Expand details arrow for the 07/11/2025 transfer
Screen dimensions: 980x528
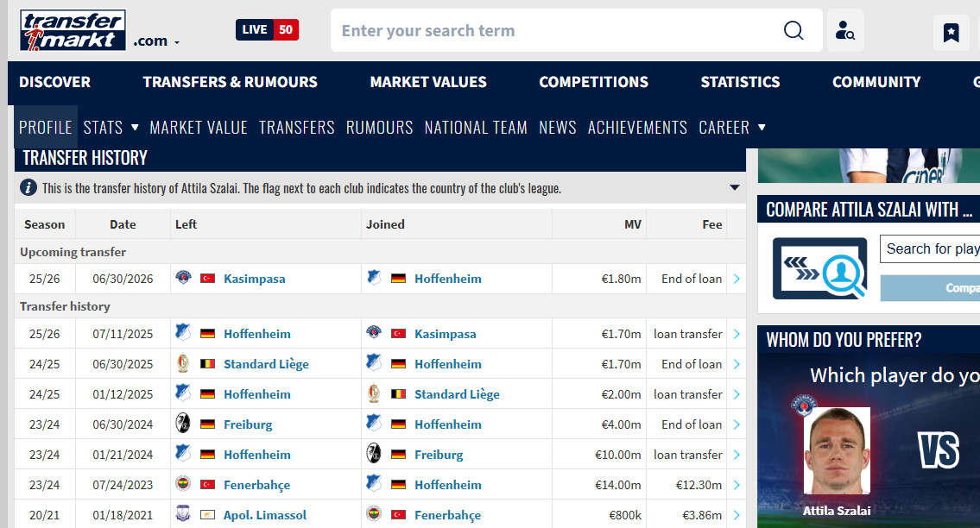[x=737, y=335]
